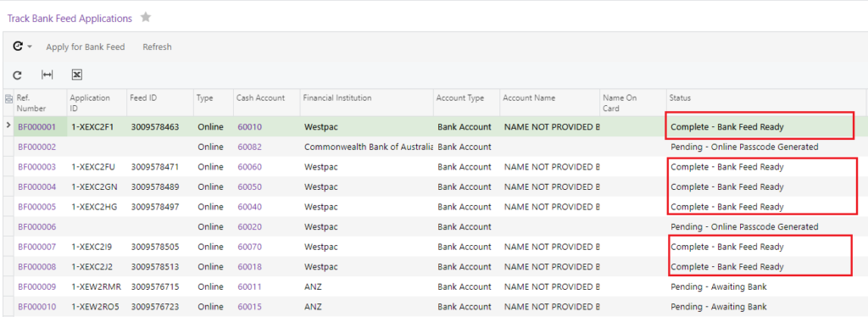Image resolution: width=868 pixels, height=317 pixels.
Task: Click the fit-to-screen column width icon
Action: pyautogui.click(x=47, y=75)
